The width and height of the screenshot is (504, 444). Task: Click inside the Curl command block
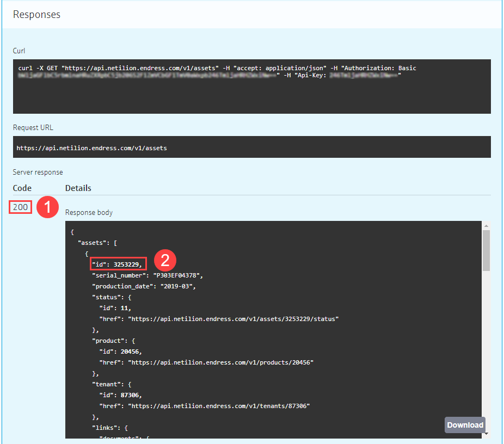pyautogui.click(x=251, y=92)
